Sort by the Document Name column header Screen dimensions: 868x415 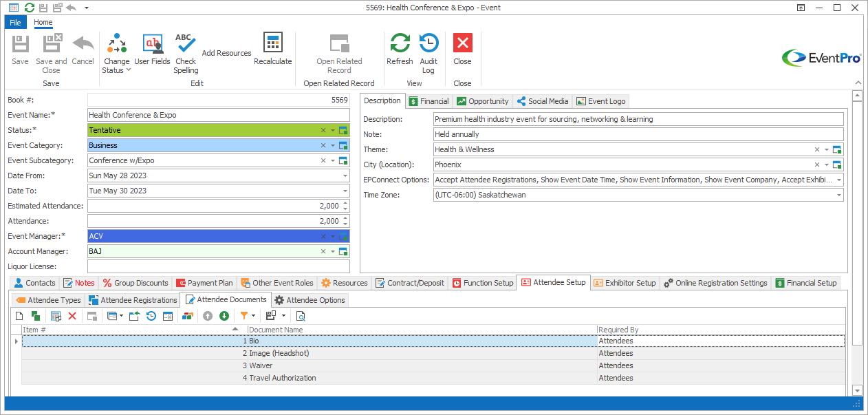[422, 330]
